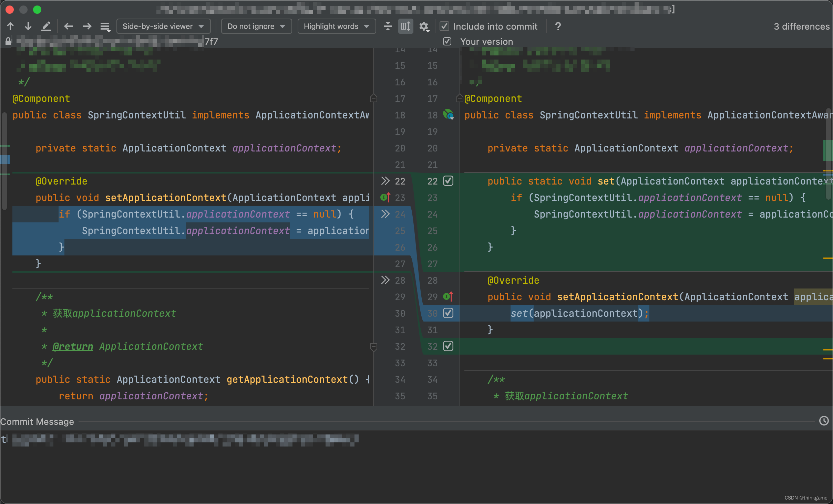The image size is (833, 504).
Task: Uncheck the Include into commit checkbox
Action: point(444,26)
